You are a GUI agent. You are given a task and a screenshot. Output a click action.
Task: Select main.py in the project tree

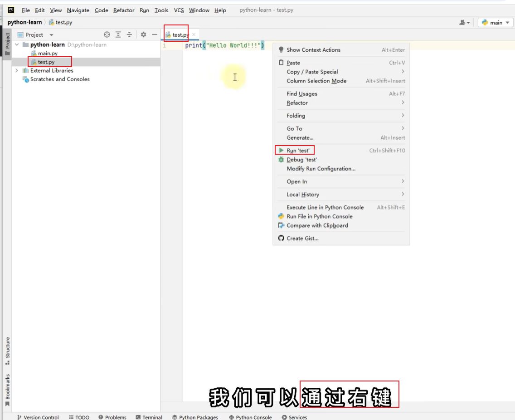[48, 54]
